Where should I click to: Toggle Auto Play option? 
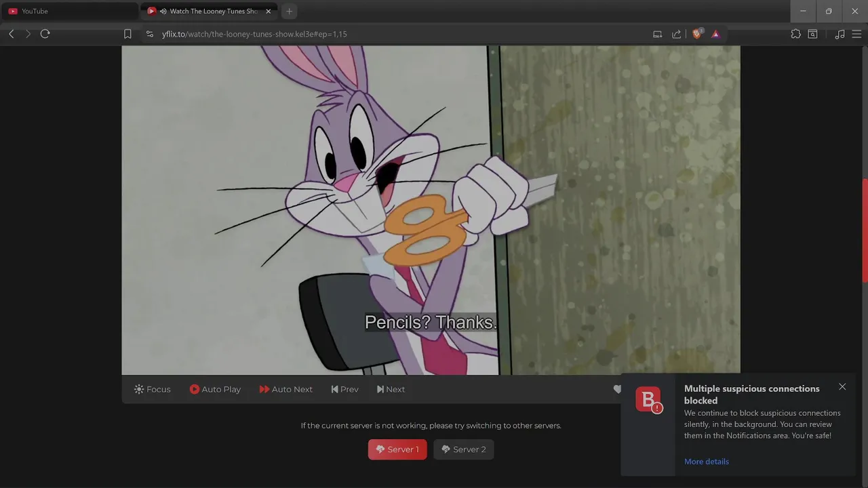pos(215,389)
